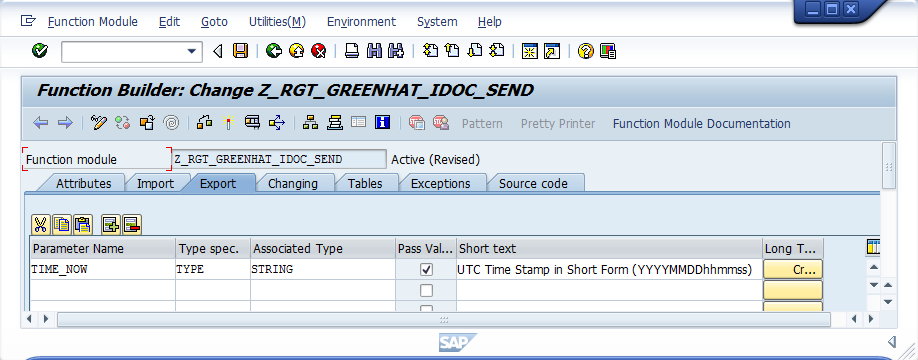Open the Goto menu
Image resolution: width=918 pixels, height=360 pixels.
[214, 22]
